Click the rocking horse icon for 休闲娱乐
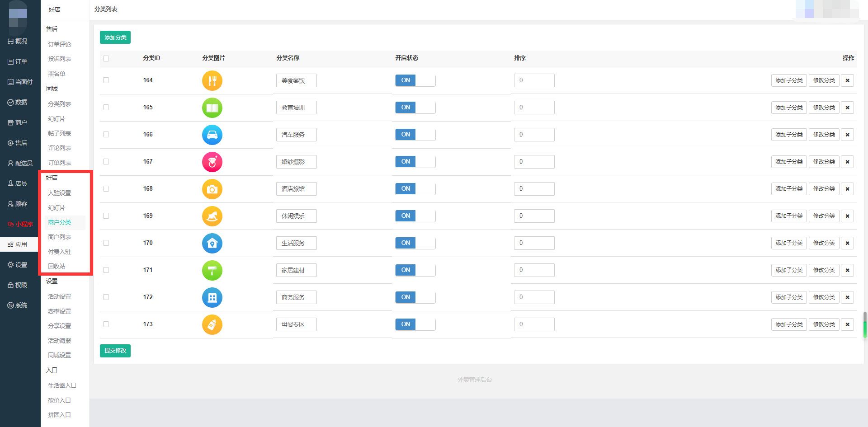 (x=212, y=216)
